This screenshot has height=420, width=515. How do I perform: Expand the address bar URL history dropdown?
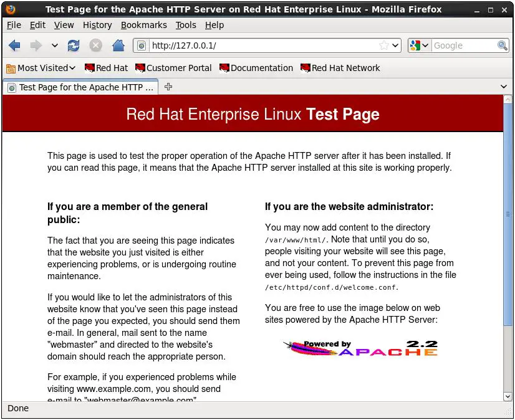395,45
